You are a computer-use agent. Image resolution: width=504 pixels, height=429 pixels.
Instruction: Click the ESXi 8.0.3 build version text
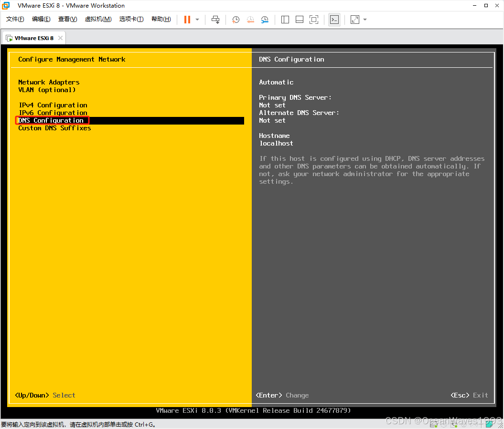(253, 410)
